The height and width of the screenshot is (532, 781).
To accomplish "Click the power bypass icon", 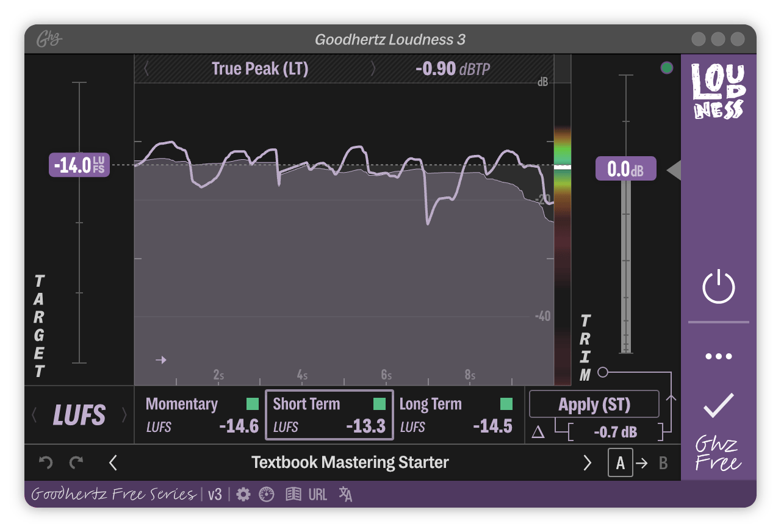I will [x=718, y=287].
